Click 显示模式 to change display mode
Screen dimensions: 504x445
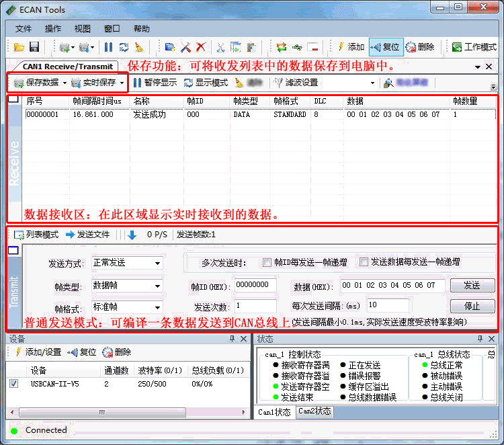click(205, 83)
